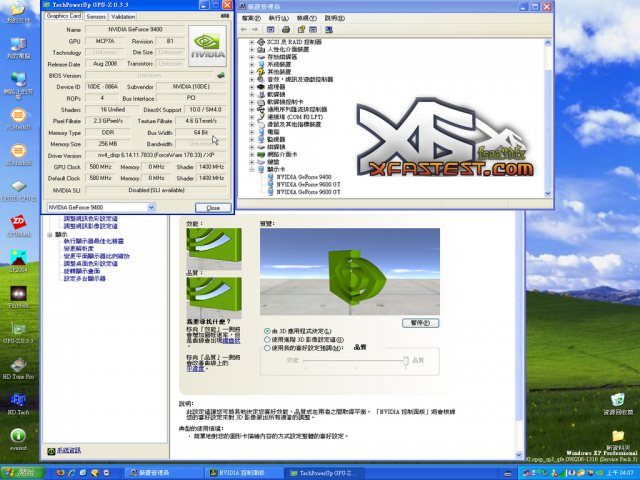Click the pause (暫停) button under the 3D preview

[420, 323]
